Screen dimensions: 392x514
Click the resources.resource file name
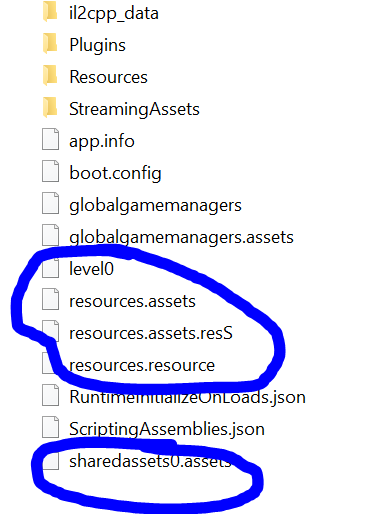[x=142, y=365]
